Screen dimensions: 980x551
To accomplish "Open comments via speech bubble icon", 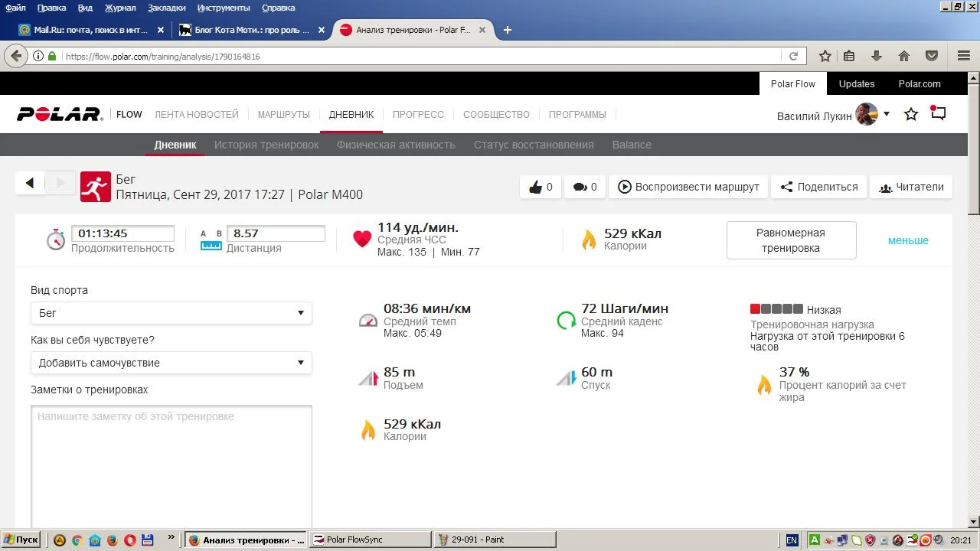I will 580,187.
